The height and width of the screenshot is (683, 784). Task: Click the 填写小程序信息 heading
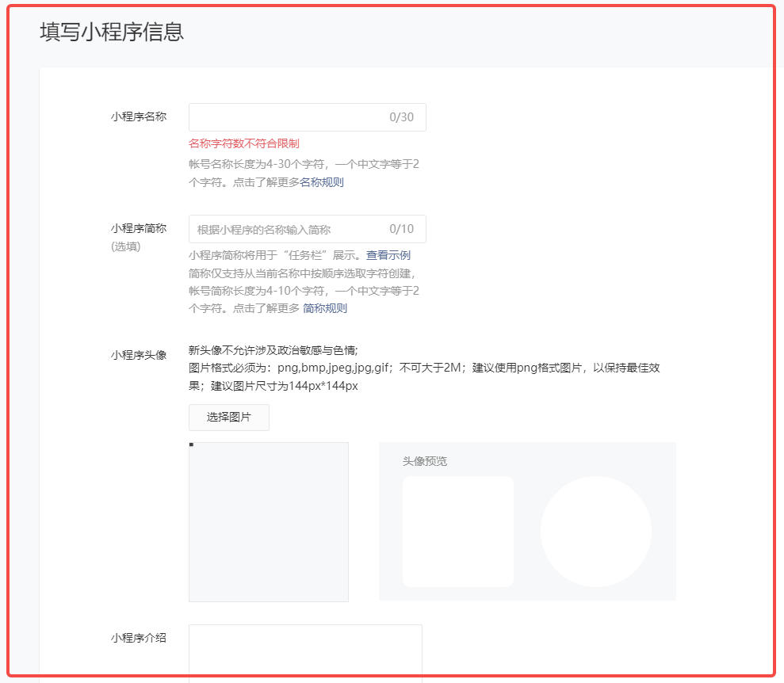click(112, 32)
